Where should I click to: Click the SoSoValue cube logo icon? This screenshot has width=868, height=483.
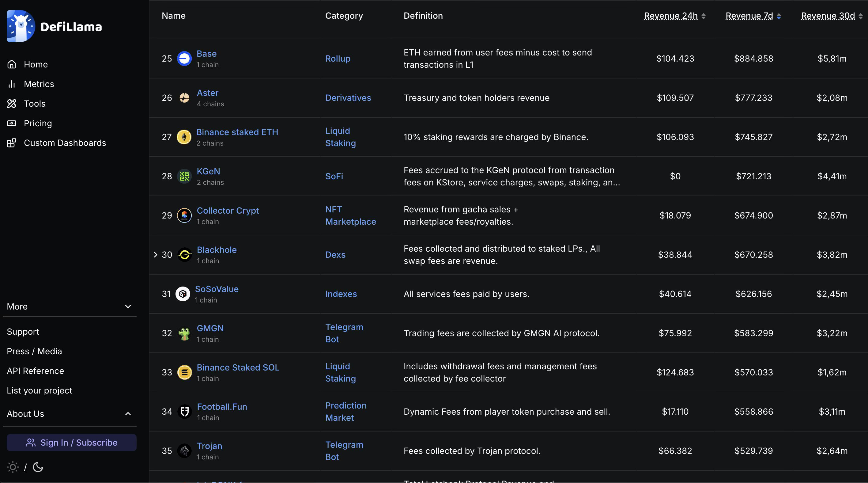point(183,294)
